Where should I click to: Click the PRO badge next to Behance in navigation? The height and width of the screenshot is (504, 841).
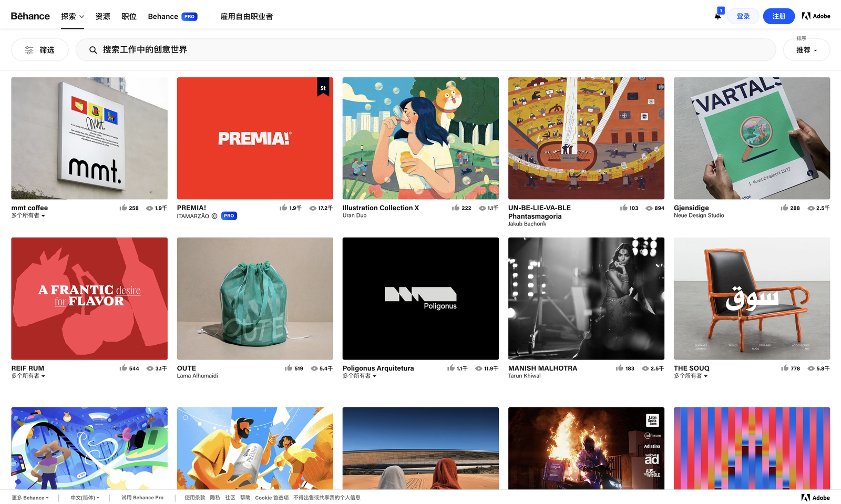coord(189,17)
